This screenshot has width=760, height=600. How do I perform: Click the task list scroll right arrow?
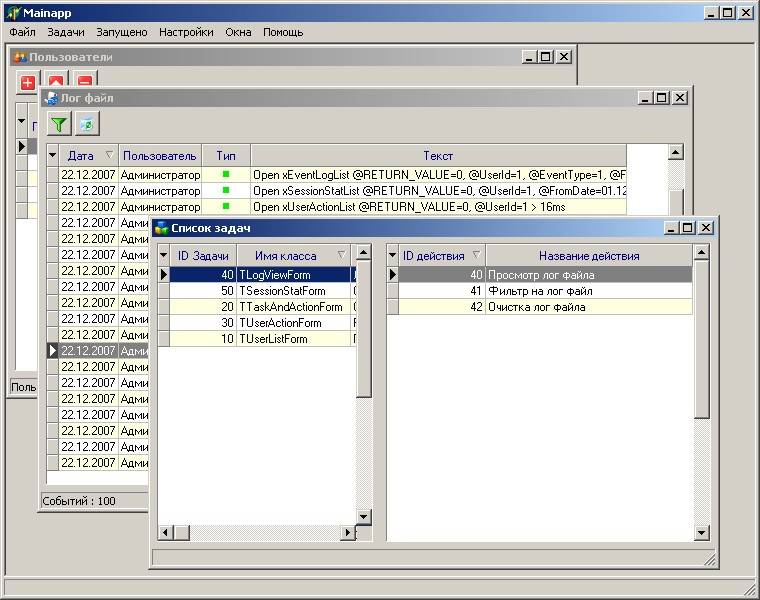(347, 532)
